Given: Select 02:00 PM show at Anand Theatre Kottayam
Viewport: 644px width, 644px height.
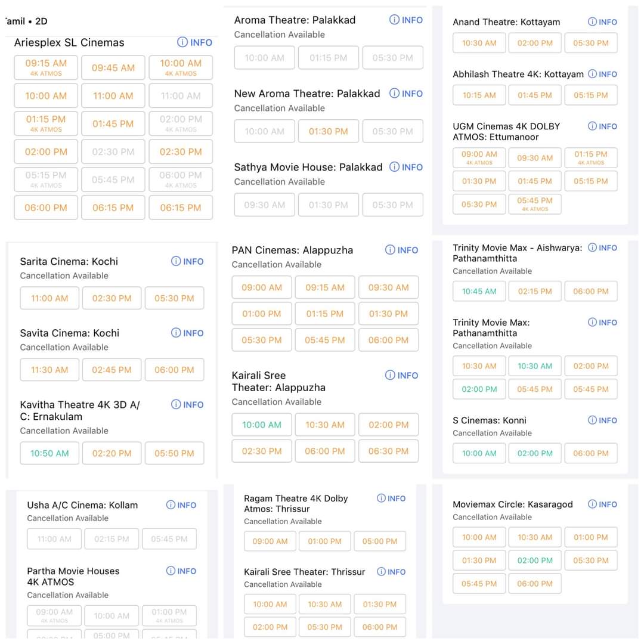Looking at the screenshot, I should (x=535, y=43).
